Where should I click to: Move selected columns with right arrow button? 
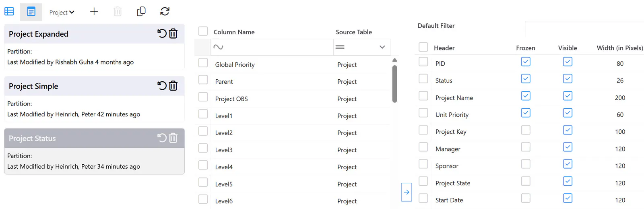[x=407, y=192]
